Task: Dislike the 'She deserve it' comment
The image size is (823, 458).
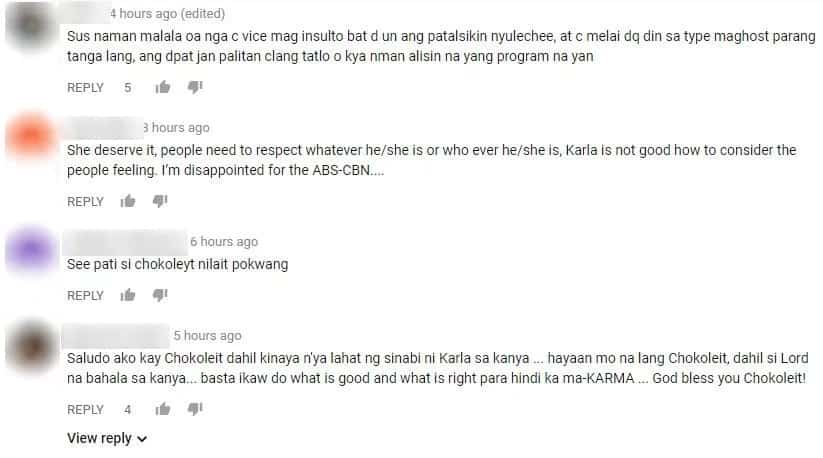Action: pos(160,201)
